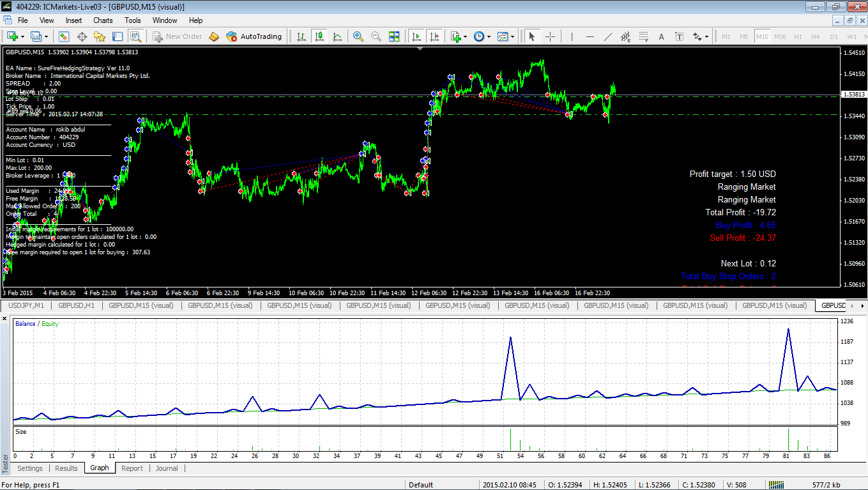Toggle candlestick chart display mode

pos(319,36)
